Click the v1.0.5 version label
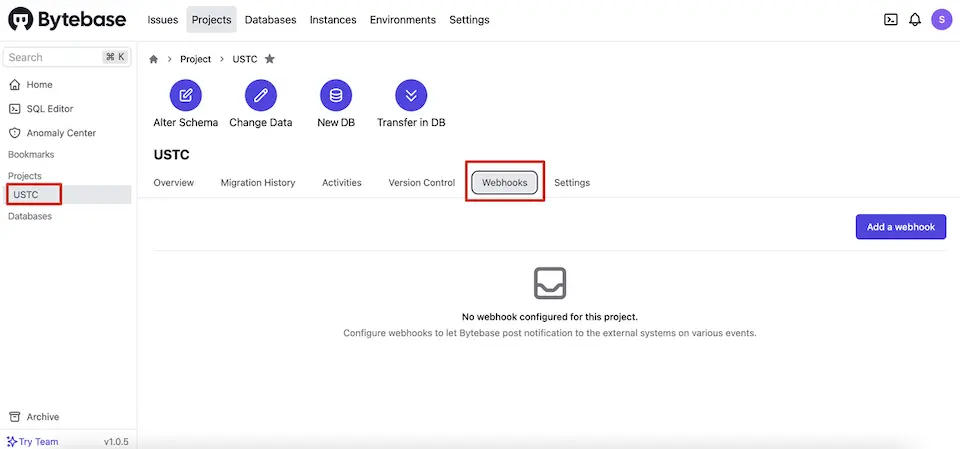 click(x=116, y=442)
